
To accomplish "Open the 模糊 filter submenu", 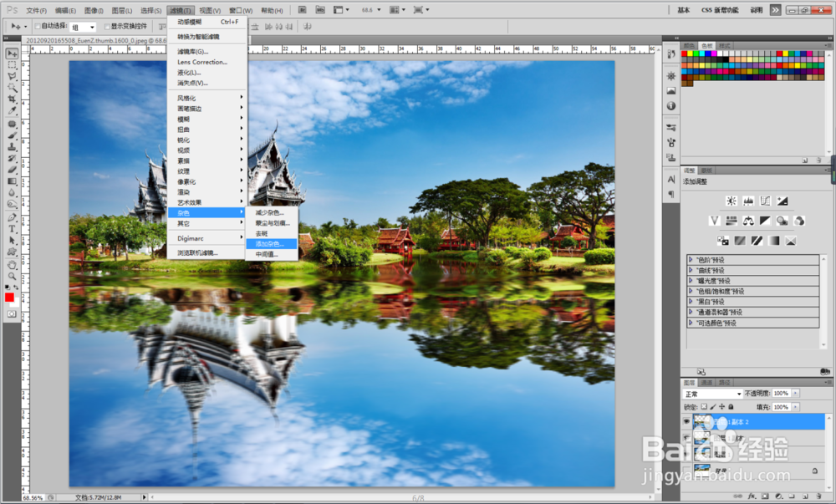I will (x=206, y=119).
